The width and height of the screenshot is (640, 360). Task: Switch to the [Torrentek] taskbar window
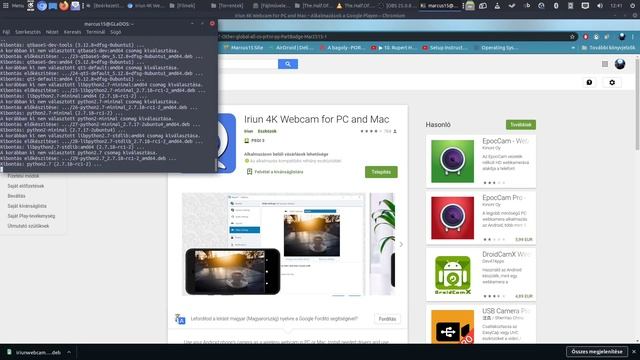(x=227, y=6)
